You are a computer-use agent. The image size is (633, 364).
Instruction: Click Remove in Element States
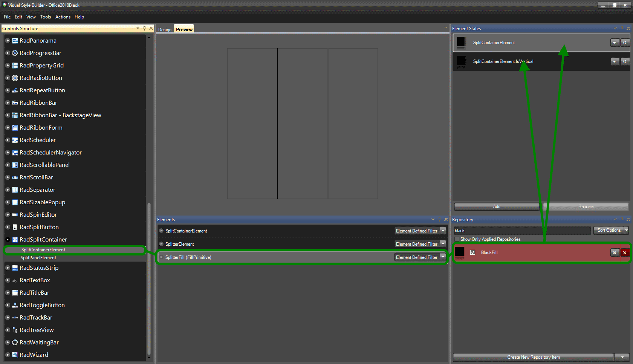pos(586,206)
